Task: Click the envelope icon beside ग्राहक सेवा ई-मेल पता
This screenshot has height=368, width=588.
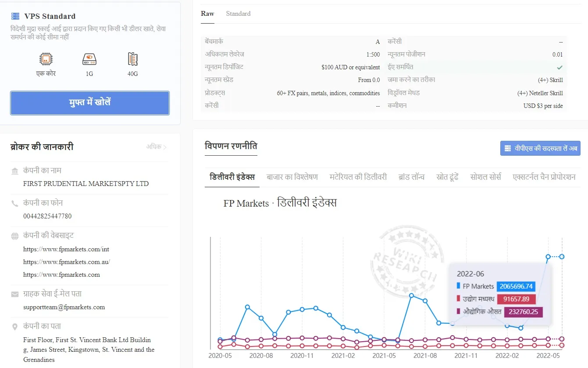Action: pos(15,294)
